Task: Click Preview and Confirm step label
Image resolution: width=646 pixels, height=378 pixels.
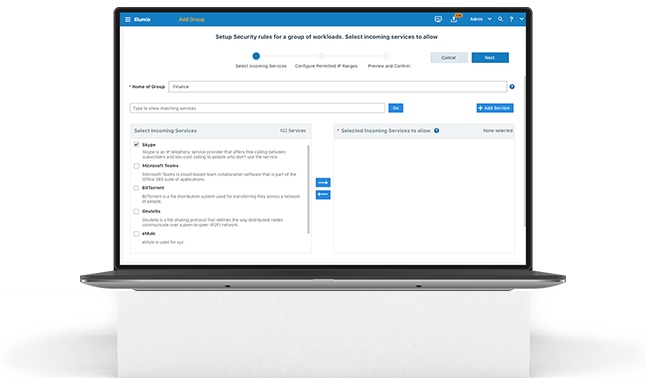Action: (389, 66)
